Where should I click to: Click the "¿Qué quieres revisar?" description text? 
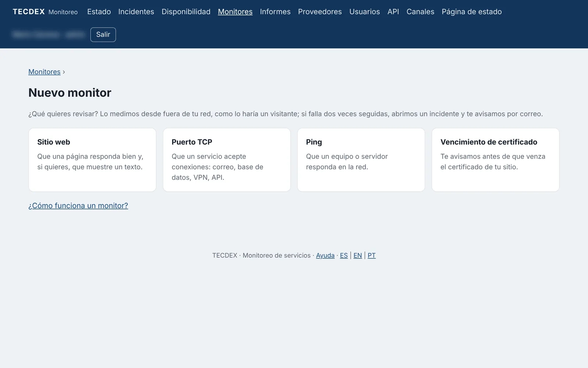286,114
